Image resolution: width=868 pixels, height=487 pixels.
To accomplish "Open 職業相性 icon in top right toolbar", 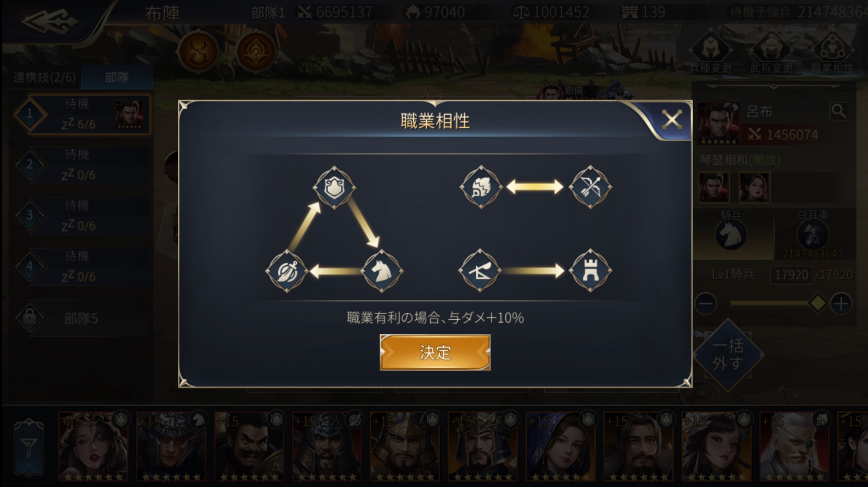I will pyautogui.click(x=832, y=52).
